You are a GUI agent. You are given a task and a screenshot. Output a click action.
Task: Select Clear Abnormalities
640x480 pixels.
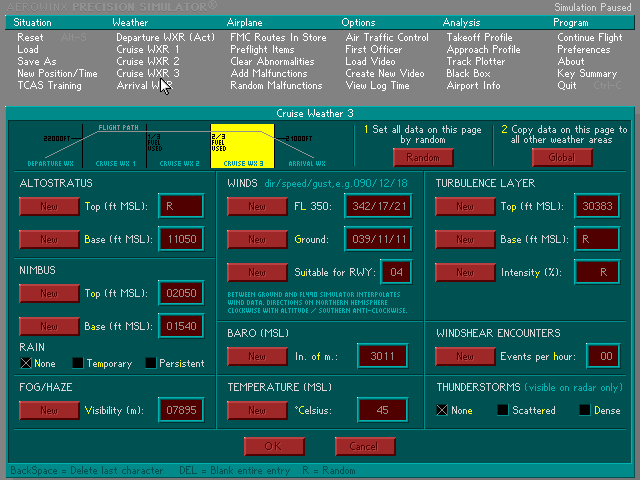(272, 61)
